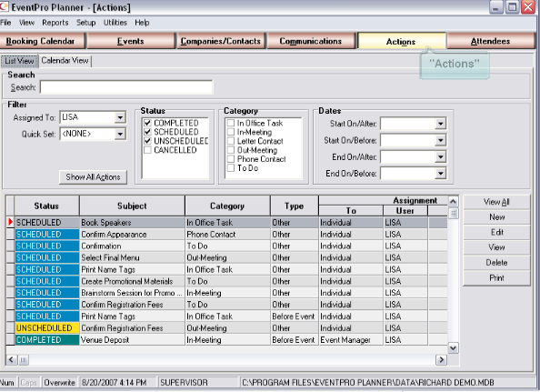The width and height of the screenshot is (540, 392).
Task: Check the To Do category box
Action: pos(231,167)
